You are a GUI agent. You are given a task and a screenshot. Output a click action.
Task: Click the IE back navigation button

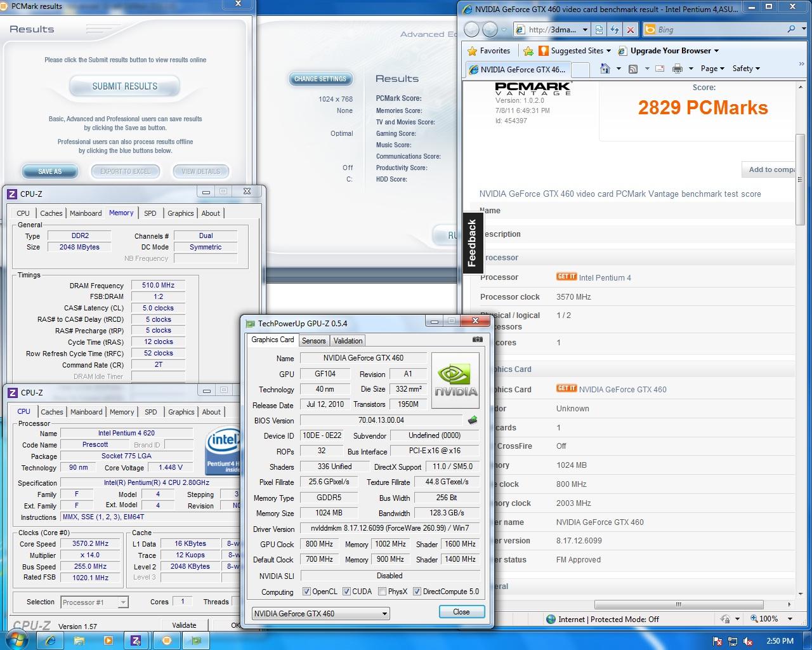tap(471, 29)
